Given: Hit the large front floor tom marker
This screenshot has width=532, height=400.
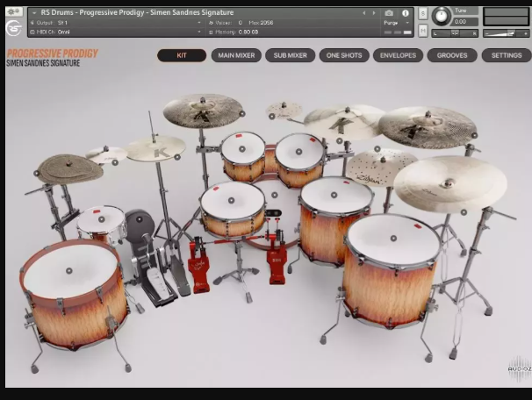Looking at the screenshot, I should click(x=393, y=238).
